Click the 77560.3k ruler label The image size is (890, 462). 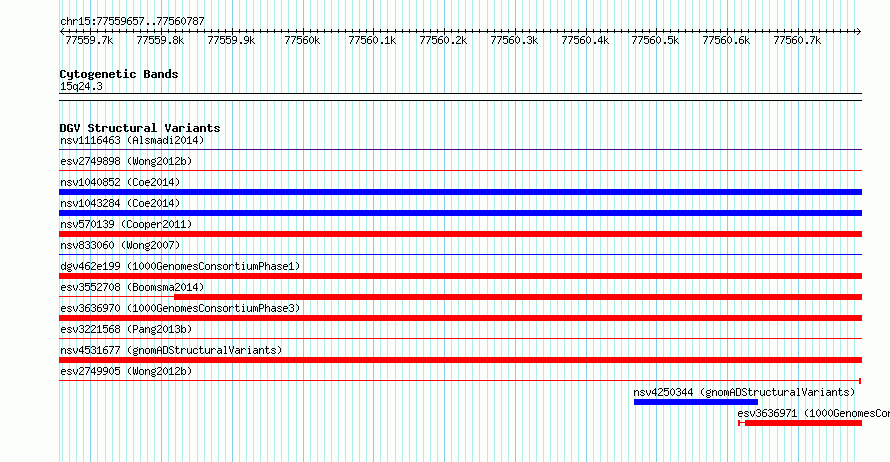pos(514,40)
